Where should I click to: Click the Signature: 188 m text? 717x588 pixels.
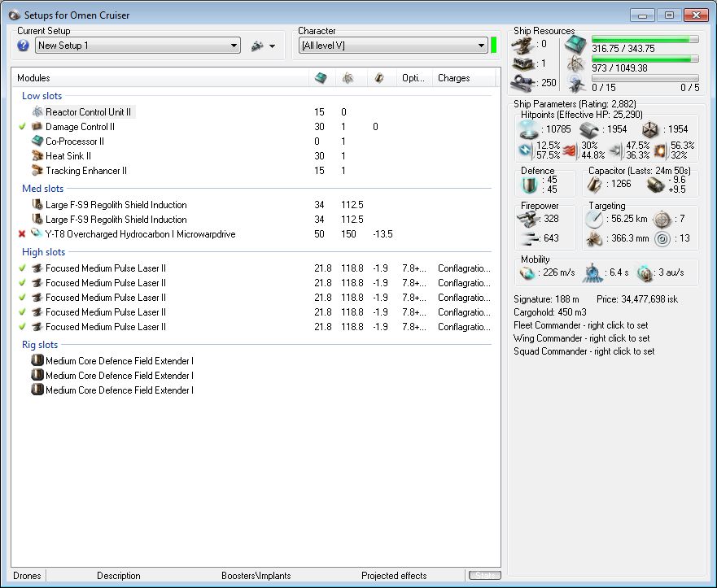coord(546,299)
